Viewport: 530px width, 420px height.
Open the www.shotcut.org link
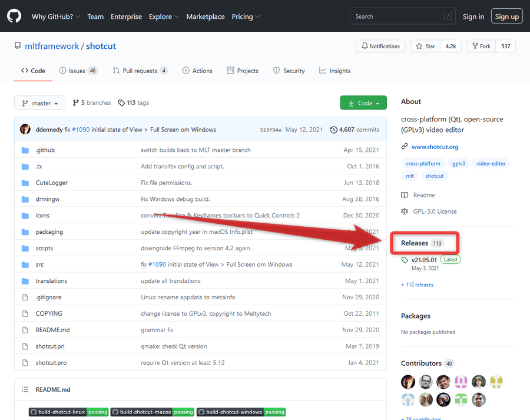[435, 147]
